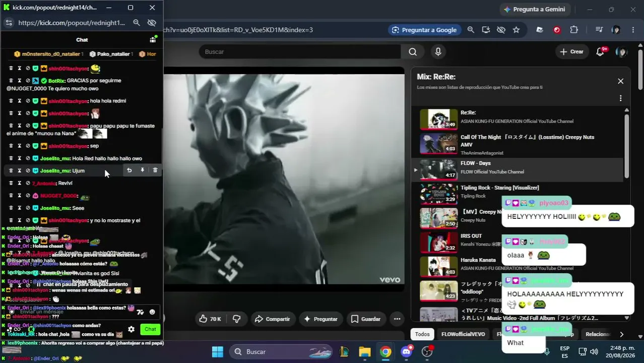The image size is (644, 363).
Task: Delete BotRix message with trash icon
Action: (x=11, y=81)
